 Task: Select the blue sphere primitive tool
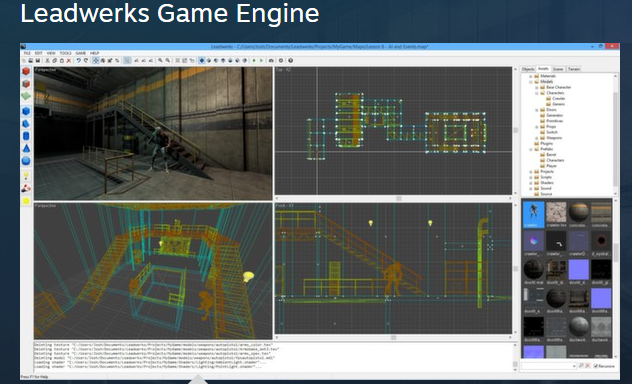click(x=26, y=161)
